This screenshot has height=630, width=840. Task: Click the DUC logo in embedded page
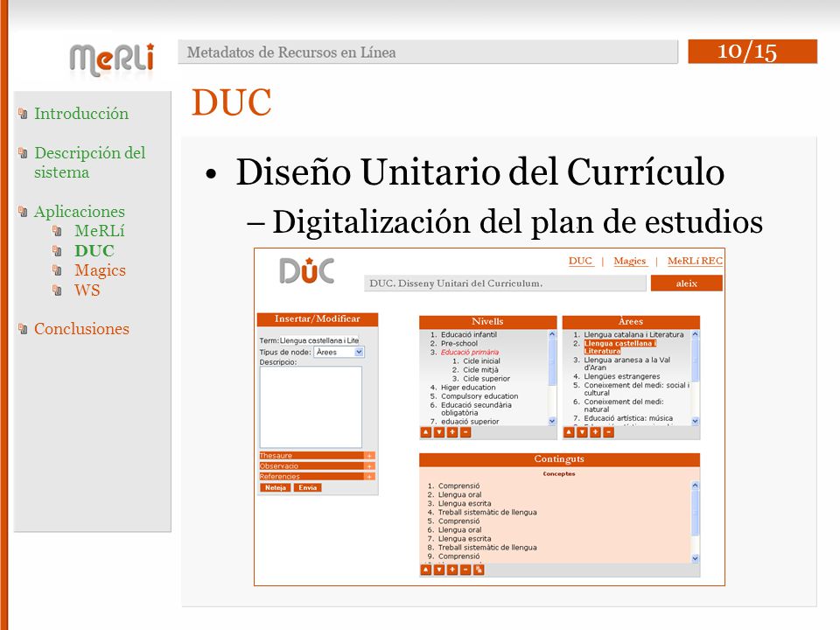[x=307, y=270]
